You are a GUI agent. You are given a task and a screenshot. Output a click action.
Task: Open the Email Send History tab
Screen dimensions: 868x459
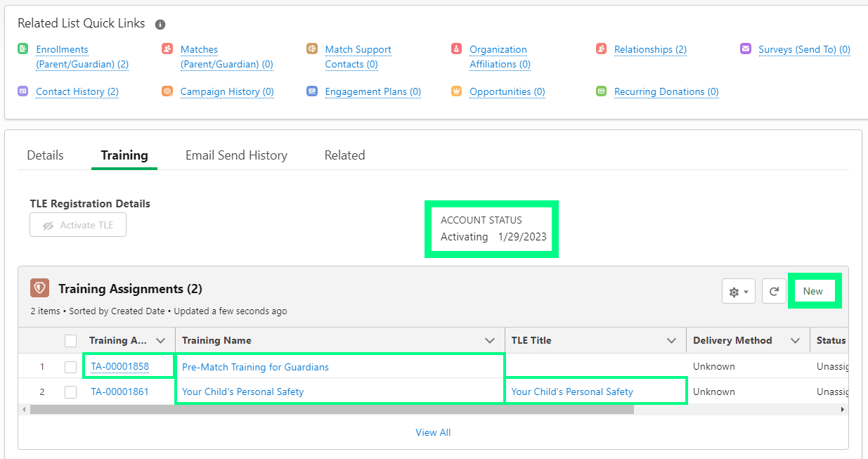pos(236,155)
